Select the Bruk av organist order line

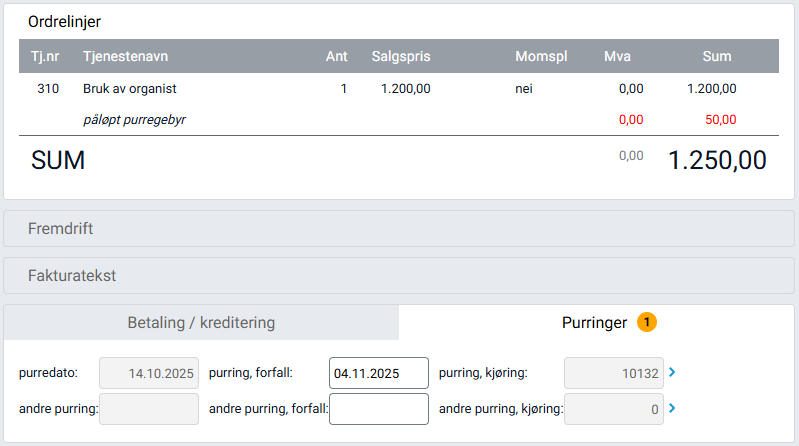pos(130,89)
